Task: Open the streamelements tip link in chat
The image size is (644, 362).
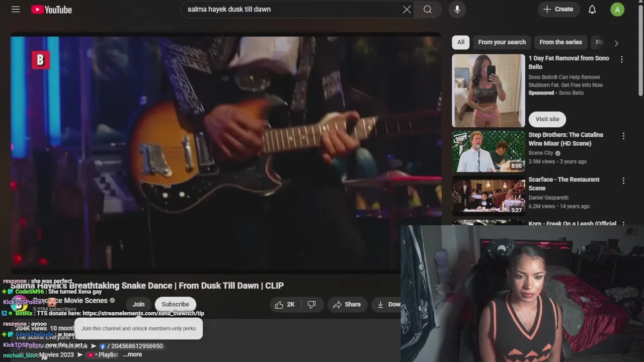Action: click(143, 313)
